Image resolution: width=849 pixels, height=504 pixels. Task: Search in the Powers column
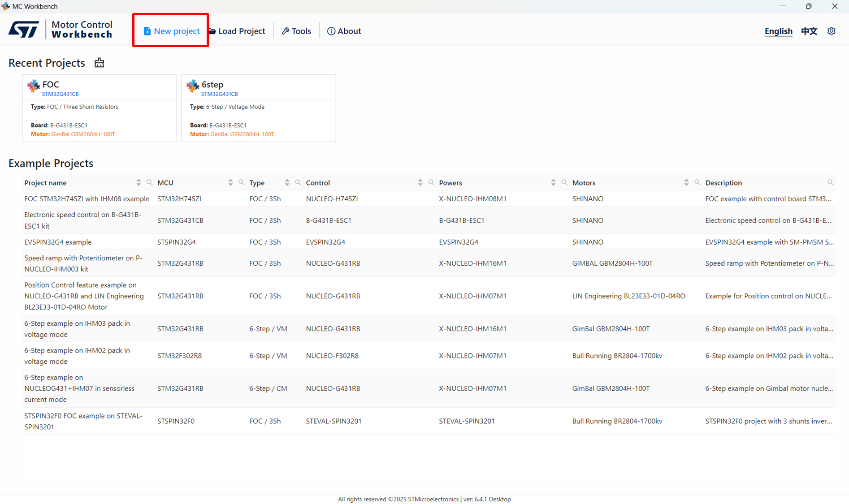point(564,182)
